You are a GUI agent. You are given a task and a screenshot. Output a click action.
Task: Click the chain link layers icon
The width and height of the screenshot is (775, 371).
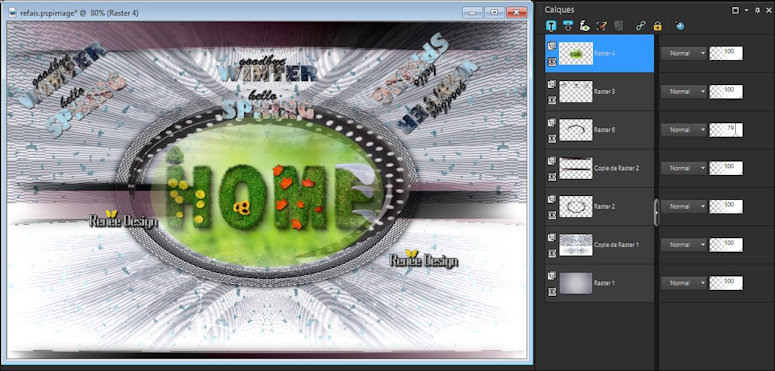641,26
